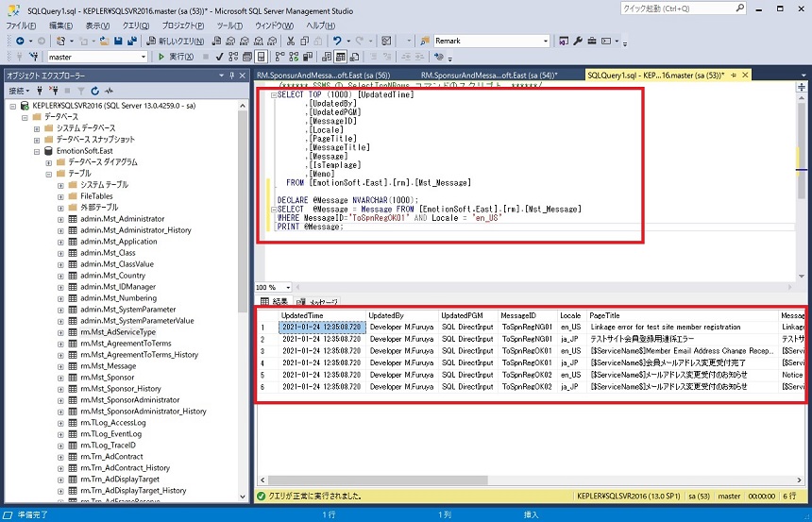Viewport: 812px width, 522px height.
Task: Click the Parse checkmark icon
Action: pyautogui.click(x=219, y=57)
